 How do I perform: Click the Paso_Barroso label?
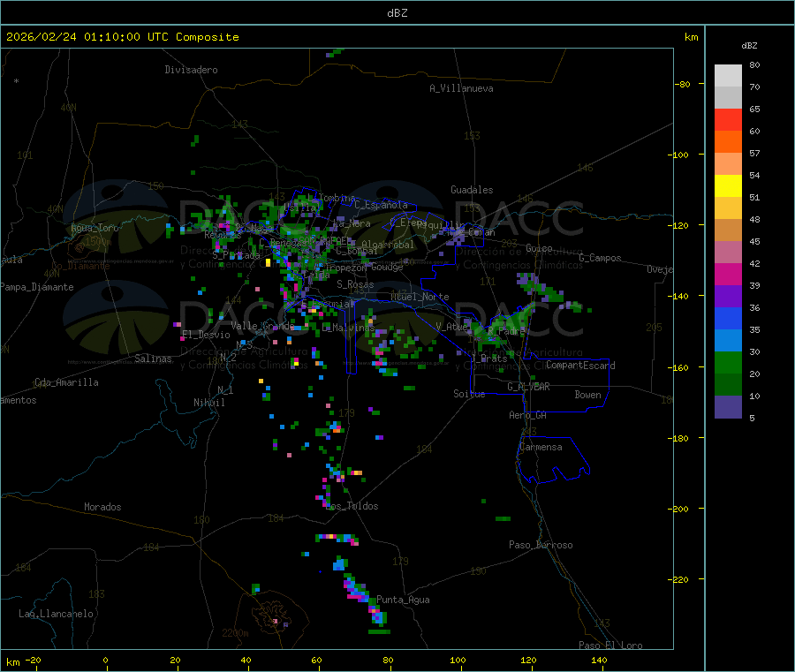point(541,545)
